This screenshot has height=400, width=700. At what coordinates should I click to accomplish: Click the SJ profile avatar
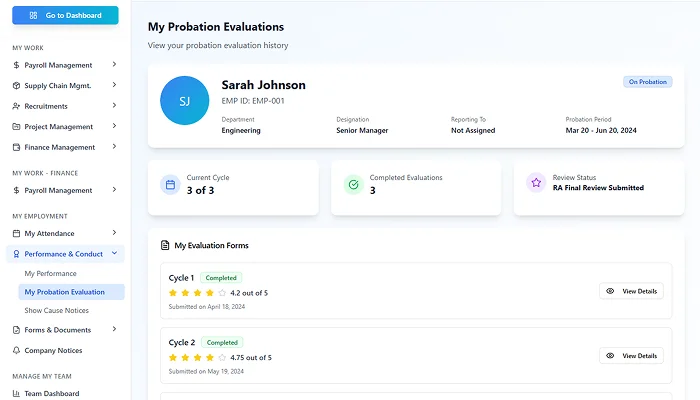pos(184,101)
